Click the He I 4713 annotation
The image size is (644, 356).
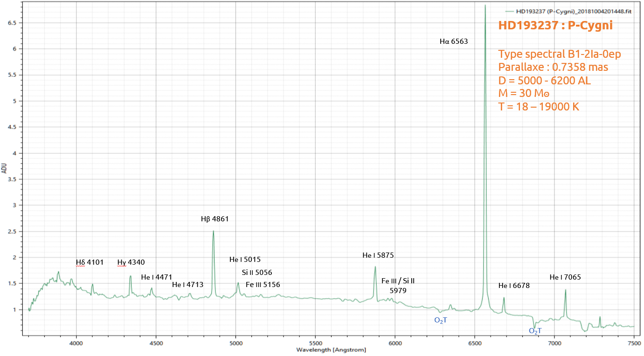coord(187,285)
